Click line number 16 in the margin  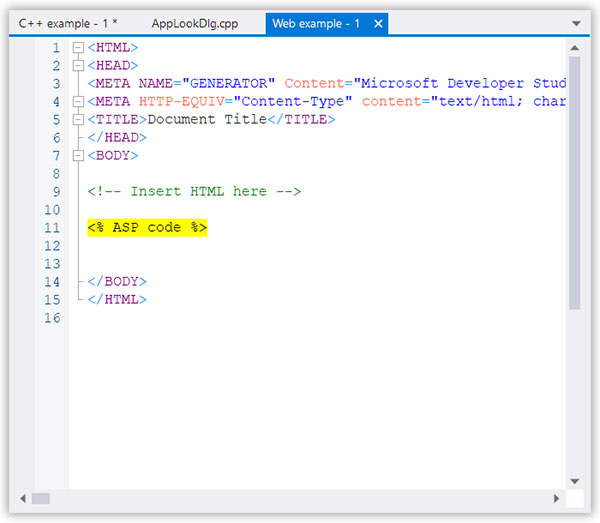tap(52, 318)
